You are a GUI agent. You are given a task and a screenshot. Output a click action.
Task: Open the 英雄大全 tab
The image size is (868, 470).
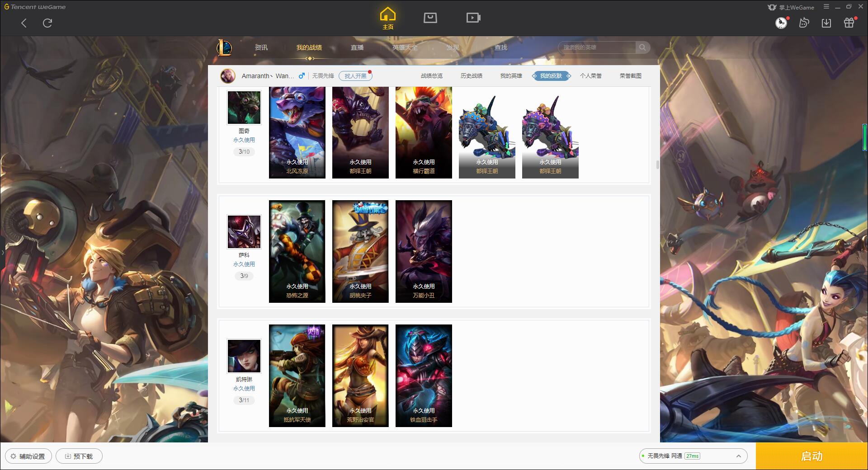[405, 47]
